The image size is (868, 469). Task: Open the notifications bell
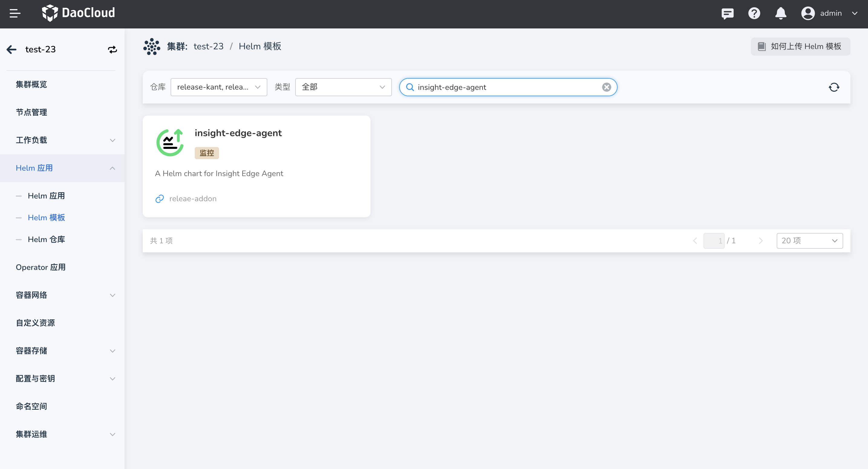click(781, 14)
